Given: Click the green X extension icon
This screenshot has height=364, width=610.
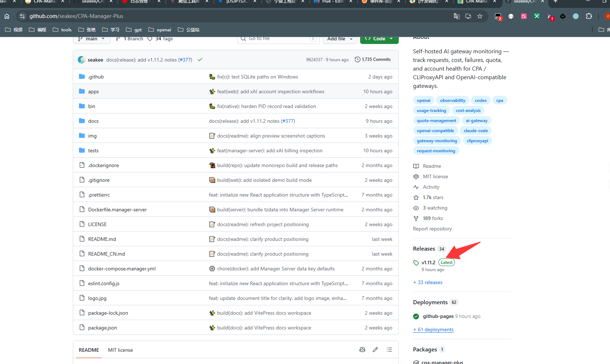Looking at the screenshot, I should 537,16.
